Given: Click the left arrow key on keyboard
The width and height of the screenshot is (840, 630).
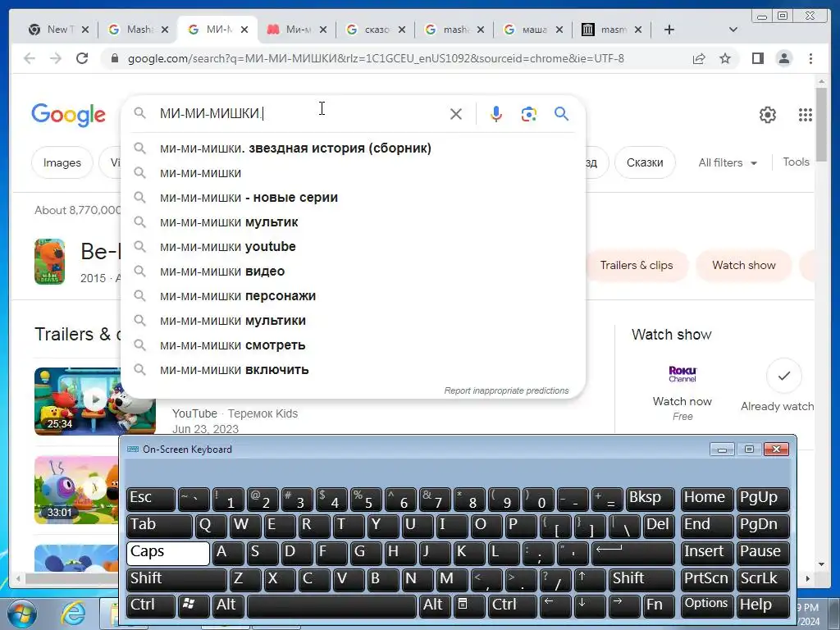Looking at the screenshot, I should (x=555, y=606).
